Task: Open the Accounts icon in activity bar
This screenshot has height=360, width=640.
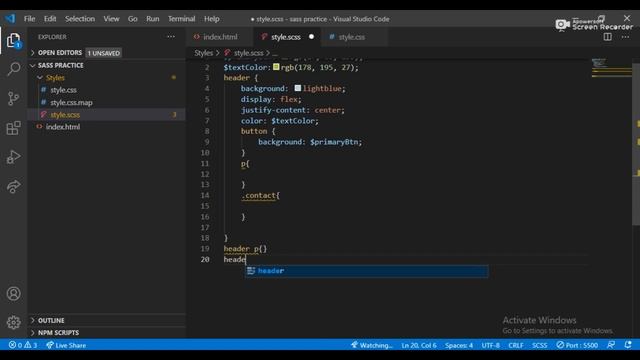Action: pos(13,293)
